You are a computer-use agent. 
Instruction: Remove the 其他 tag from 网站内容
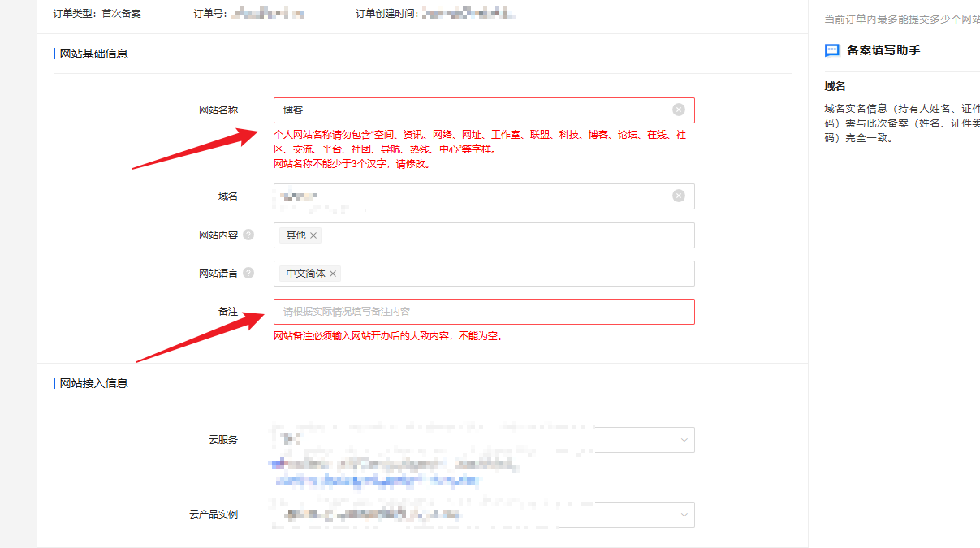pos(313,235)
